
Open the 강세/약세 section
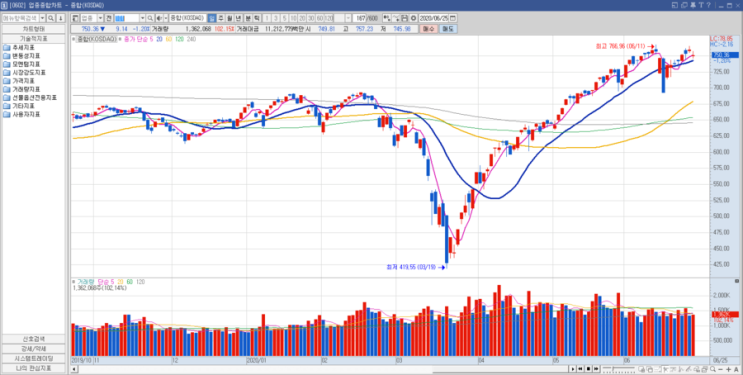coord(33,348)
